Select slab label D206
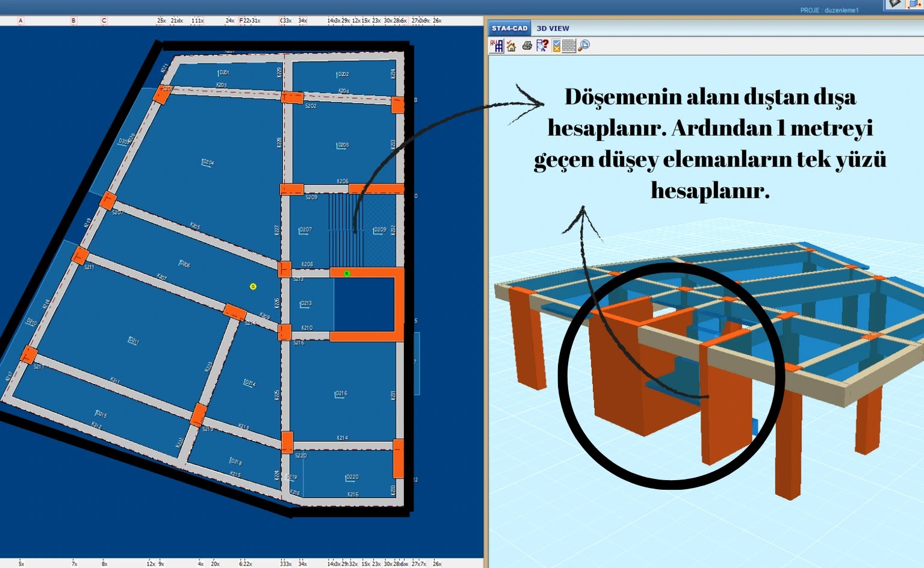 point(184,264)
